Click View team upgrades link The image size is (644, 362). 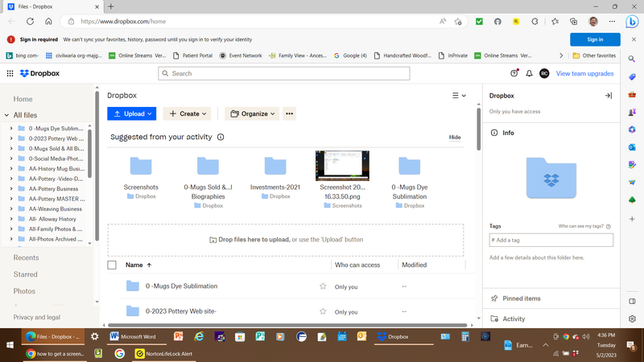click(584, 73)
